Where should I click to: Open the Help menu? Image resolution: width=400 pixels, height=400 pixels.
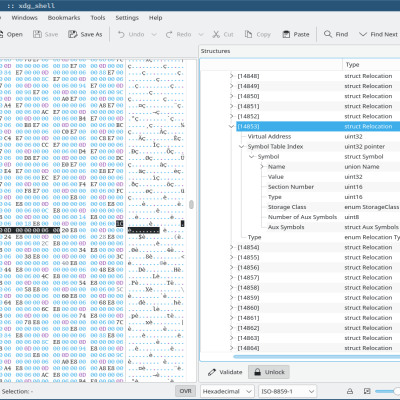[x=155, y=18]
